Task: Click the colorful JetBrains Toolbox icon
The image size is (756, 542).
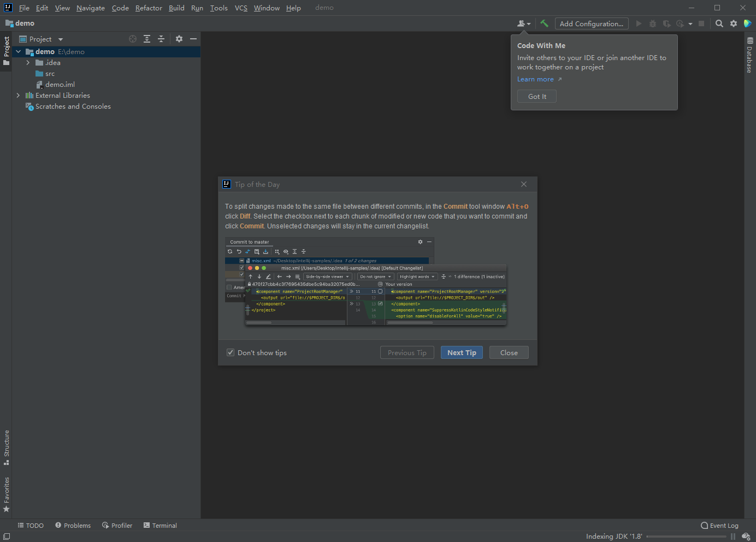Action: coord(748,23)
